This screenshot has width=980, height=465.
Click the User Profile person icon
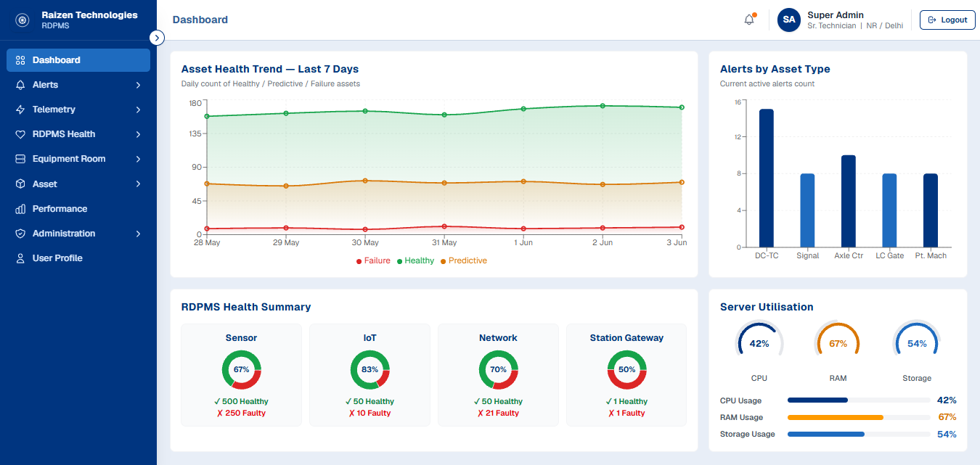click(x=20, y=258)
